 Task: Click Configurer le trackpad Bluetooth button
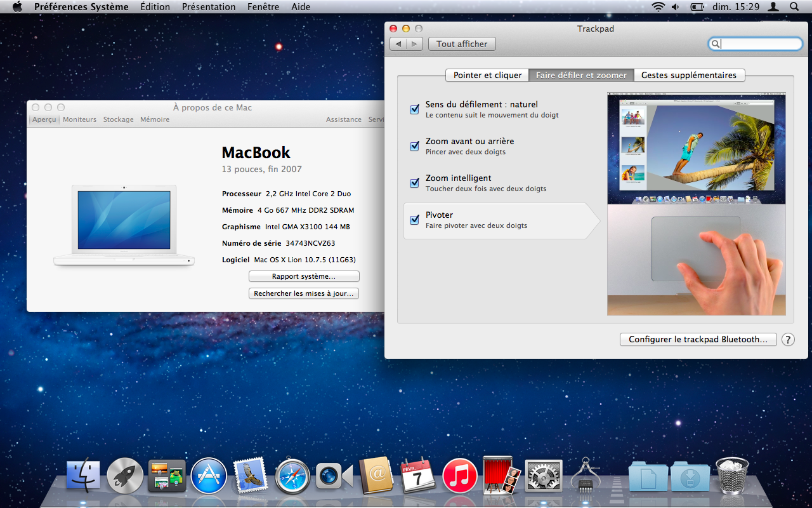coord(698,339)
